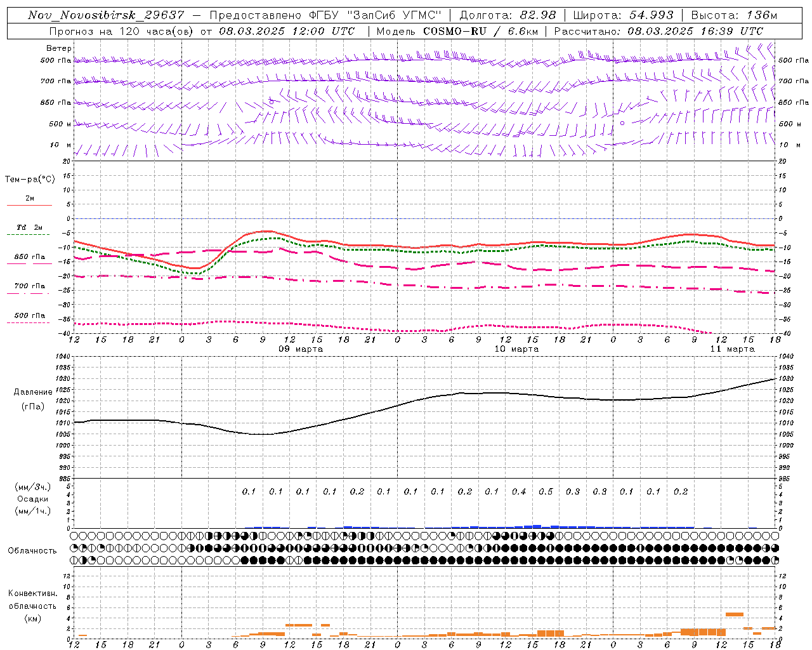Image resolution: width=812 pixels, height=650 pixels.
Task: Click the '10 марта' date label
Action: tap(516, 349)
